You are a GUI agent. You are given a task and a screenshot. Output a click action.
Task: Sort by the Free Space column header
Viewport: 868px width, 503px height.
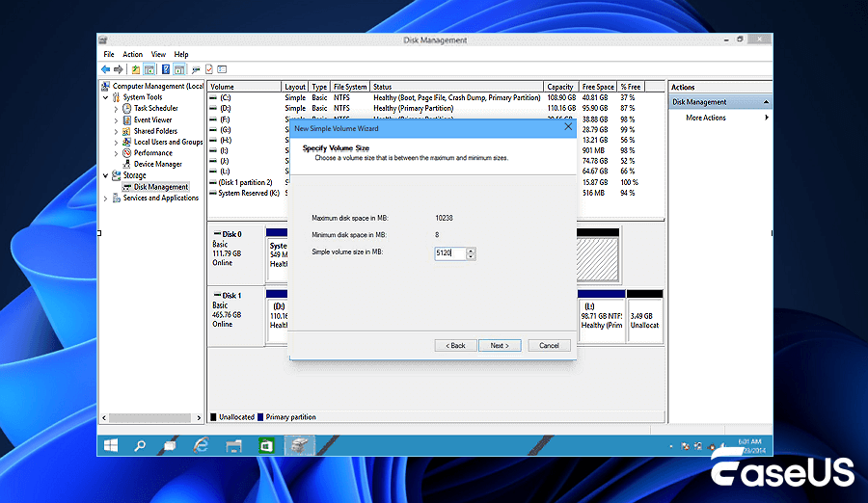pyautogui.click(x=597, y=87)
